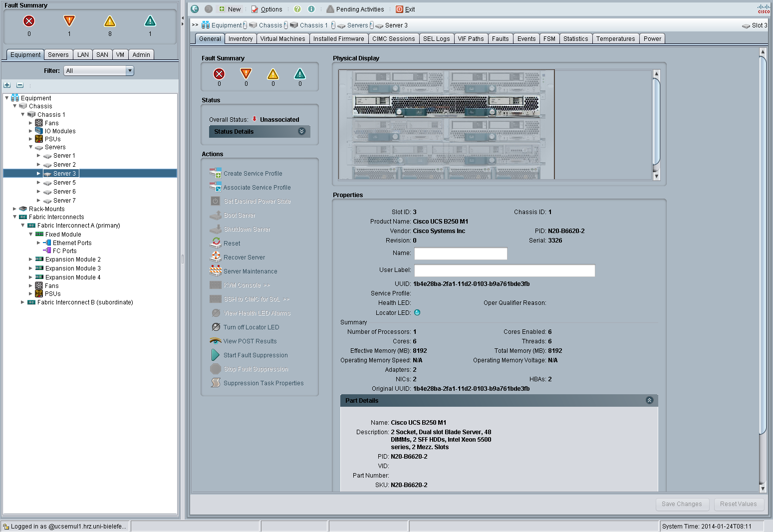Click the Physical Display scroll down arrow

pyautogui.click(x=656, y=176)
